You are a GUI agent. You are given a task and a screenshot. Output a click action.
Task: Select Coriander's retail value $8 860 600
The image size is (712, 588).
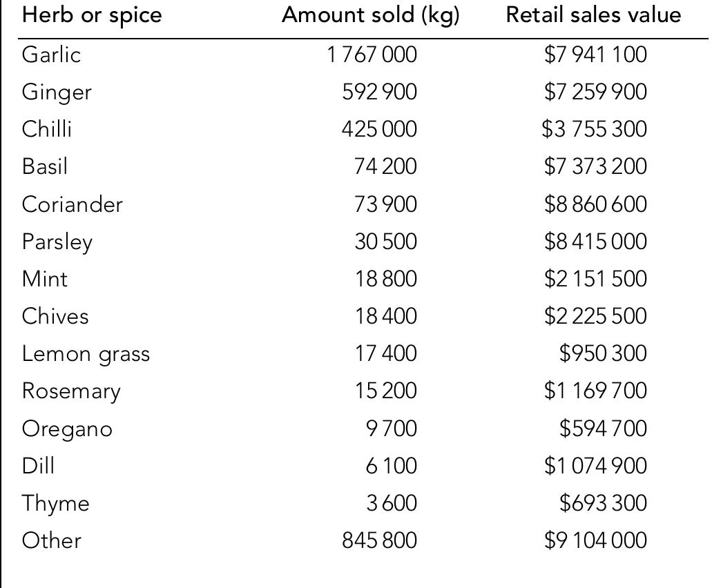[x=595, y=204]
